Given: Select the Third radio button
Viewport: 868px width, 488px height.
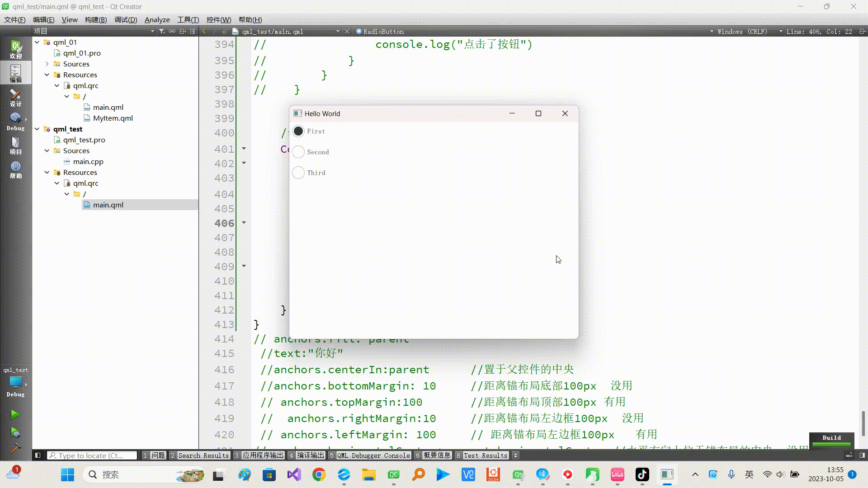Looking at the screenshot, I should (298, 172).
